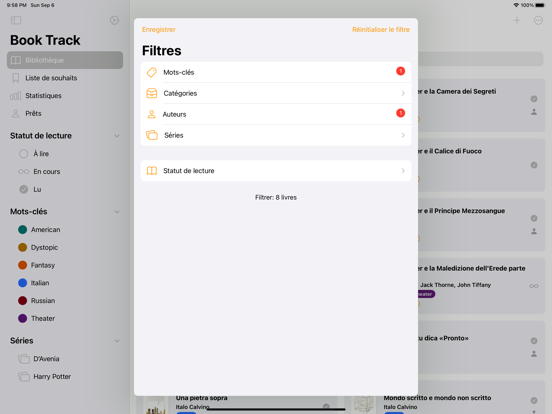Screen dimensions: 552x414
Task: Tap the red badge on Mots-clés
Action: (x=400, y=71)
